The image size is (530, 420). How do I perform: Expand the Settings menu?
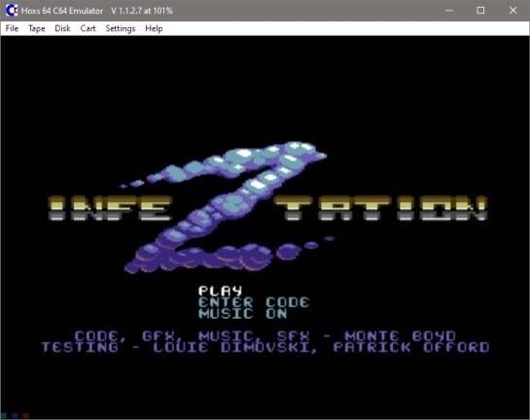pyautogui.click(x=121, y=28)
